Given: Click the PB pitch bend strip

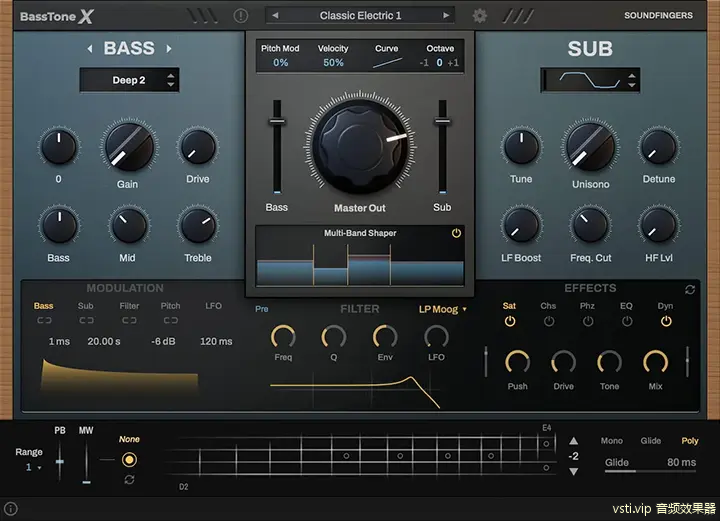Looking at the screenshot, I should pos(59,461).
